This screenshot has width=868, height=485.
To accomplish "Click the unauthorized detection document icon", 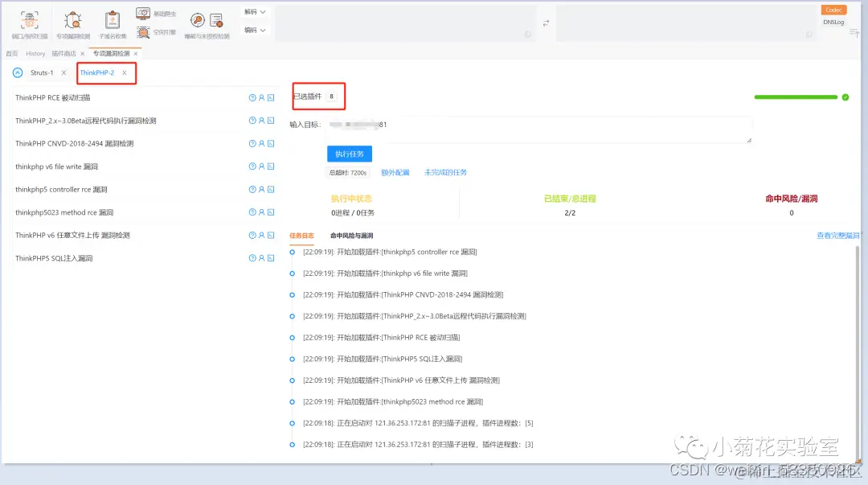I will (216, 20).
